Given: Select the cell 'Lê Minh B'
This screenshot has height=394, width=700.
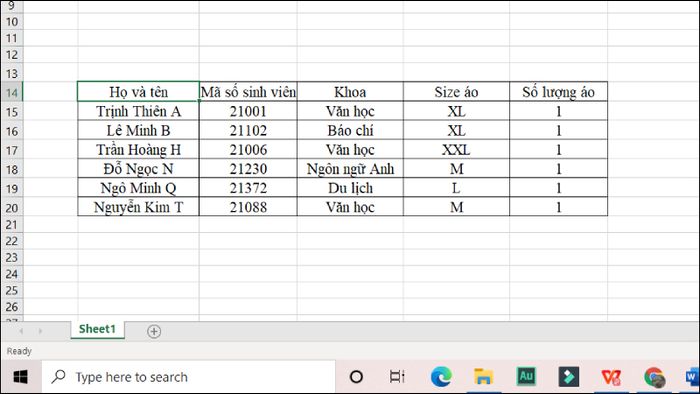Looking at the screenshot, I should pos(138,130).
